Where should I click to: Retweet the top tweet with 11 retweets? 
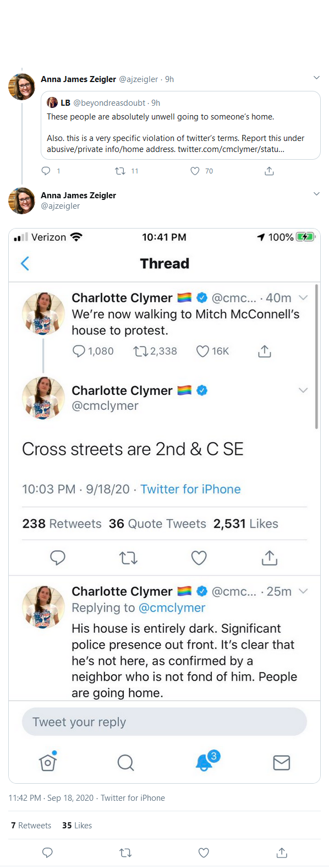click(120, 171)
